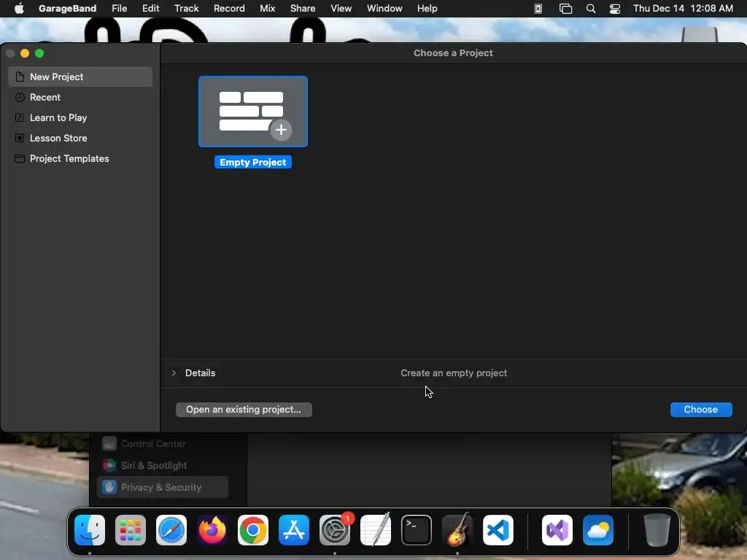This screenshot has width=747, height=560.
Task: Expand the Details disclosure chevron
Action: 174,373
